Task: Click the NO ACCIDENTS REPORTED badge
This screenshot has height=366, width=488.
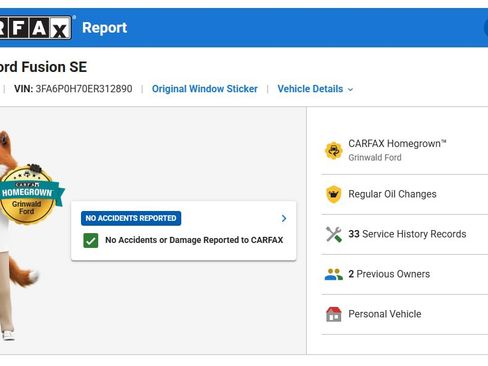Action: coord(131,218)
